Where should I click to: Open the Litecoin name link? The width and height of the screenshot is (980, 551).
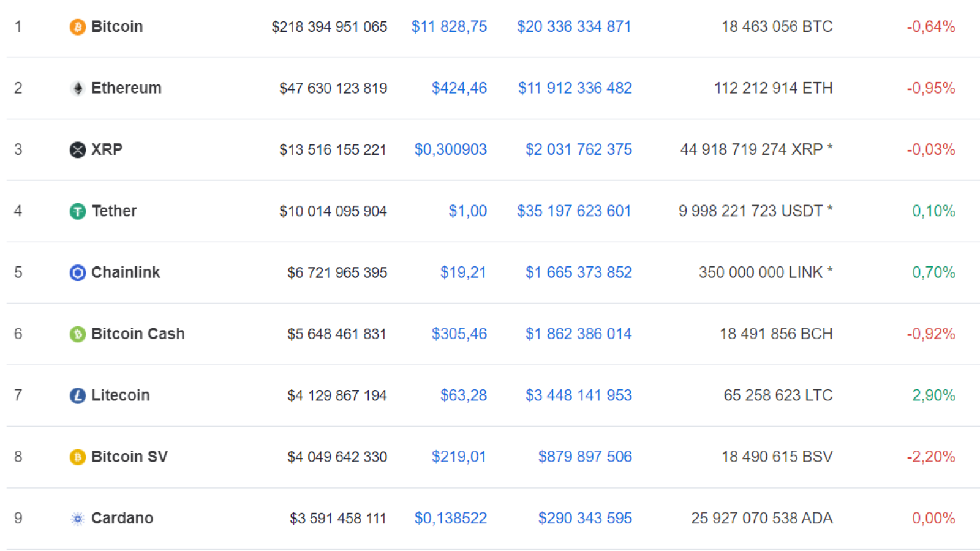[121, 395]
